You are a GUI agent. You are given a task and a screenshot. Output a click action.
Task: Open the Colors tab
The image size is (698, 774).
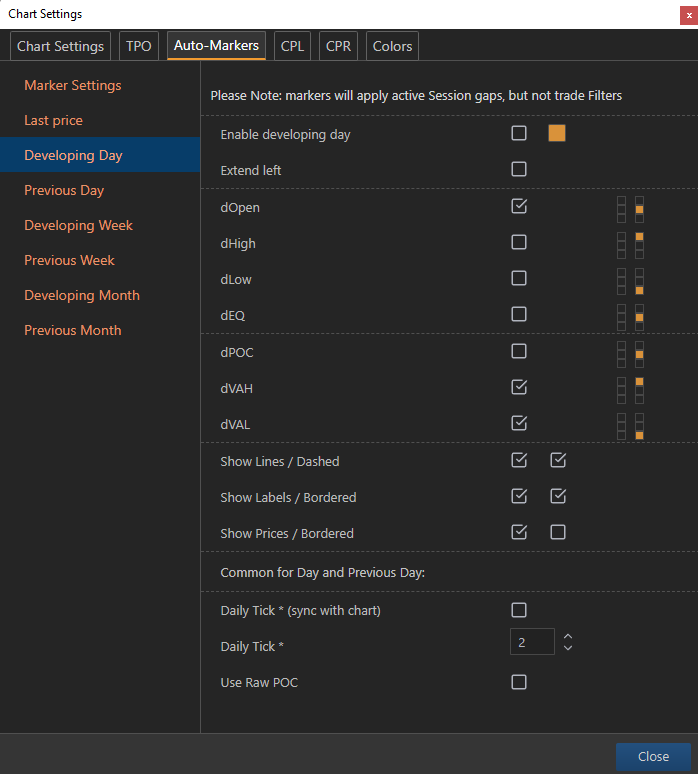[392, 46]
